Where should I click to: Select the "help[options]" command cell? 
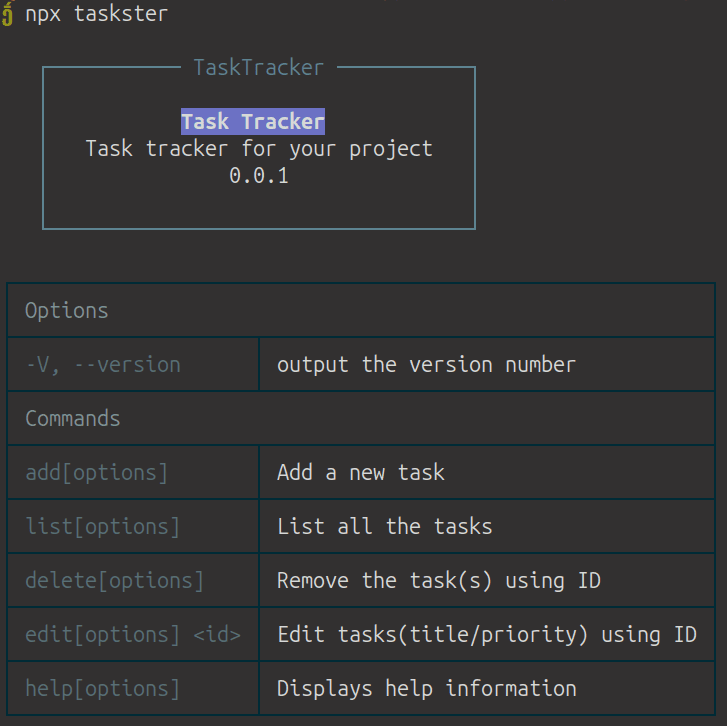point(103,689)
